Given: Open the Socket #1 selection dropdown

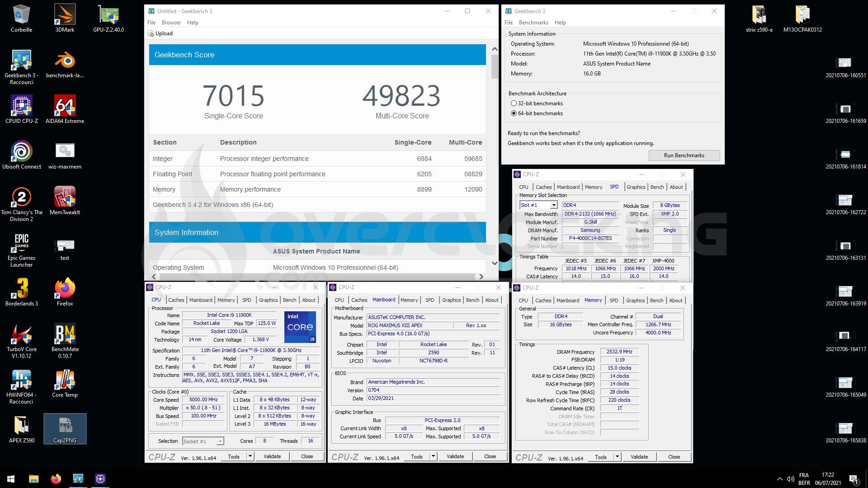Looking at the screenshot, I should coord(203,441).
